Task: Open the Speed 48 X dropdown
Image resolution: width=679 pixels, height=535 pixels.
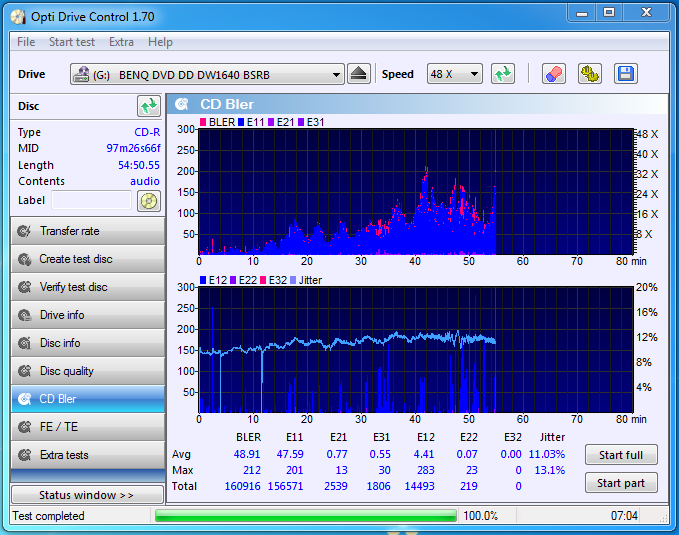Action: point(455,74)
